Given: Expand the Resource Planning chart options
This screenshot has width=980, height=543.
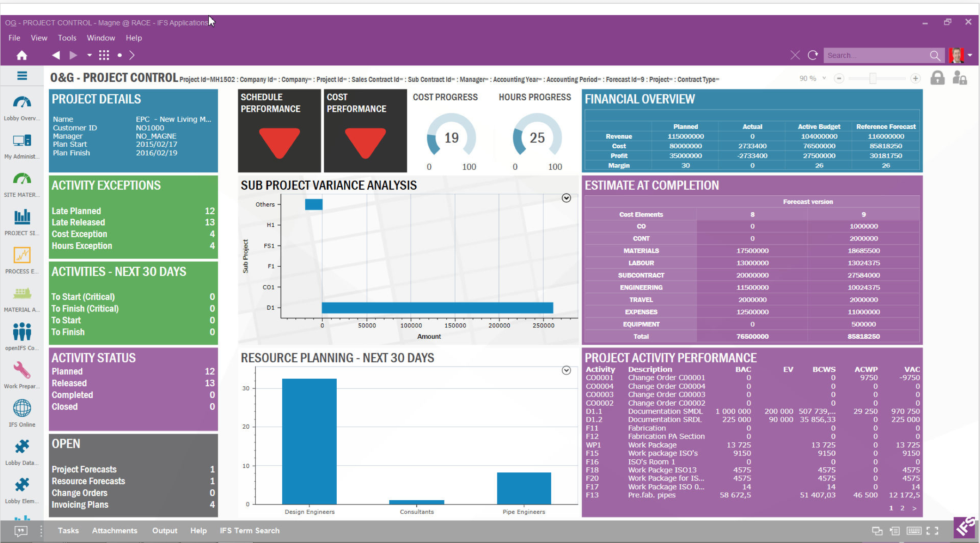Looking at the screenshot, I should (566, 370).
